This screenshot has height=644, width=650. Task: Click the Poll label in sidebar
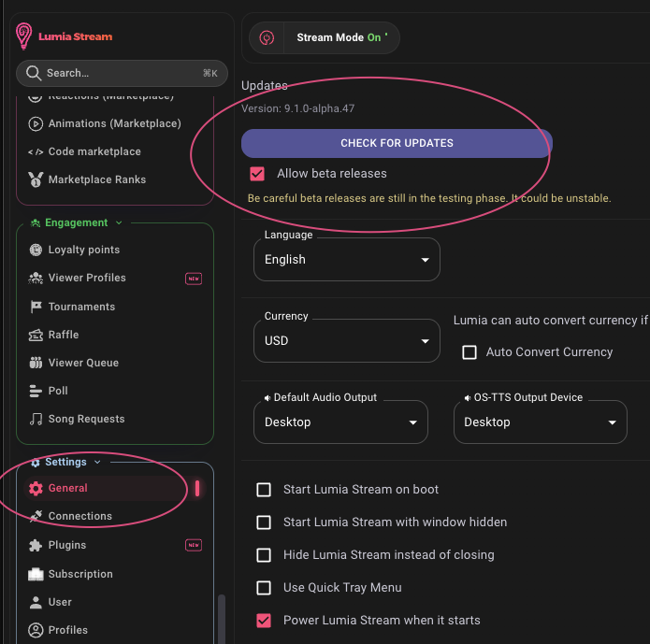coord(58,391)
